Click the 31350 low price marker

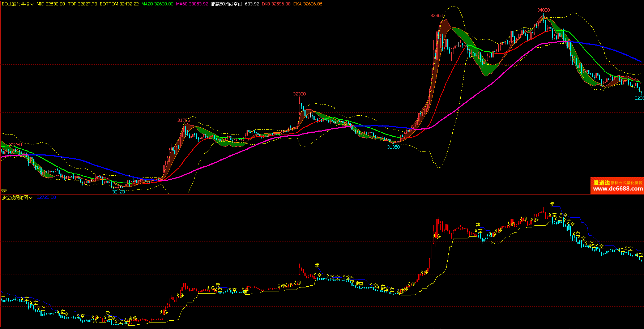(393, 147)
